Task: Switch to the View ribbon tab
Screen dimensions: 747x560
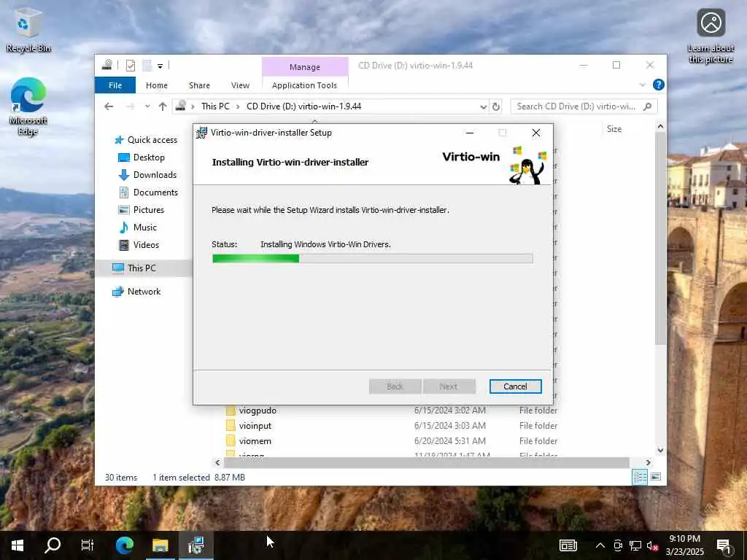Action: pos(240,85)
